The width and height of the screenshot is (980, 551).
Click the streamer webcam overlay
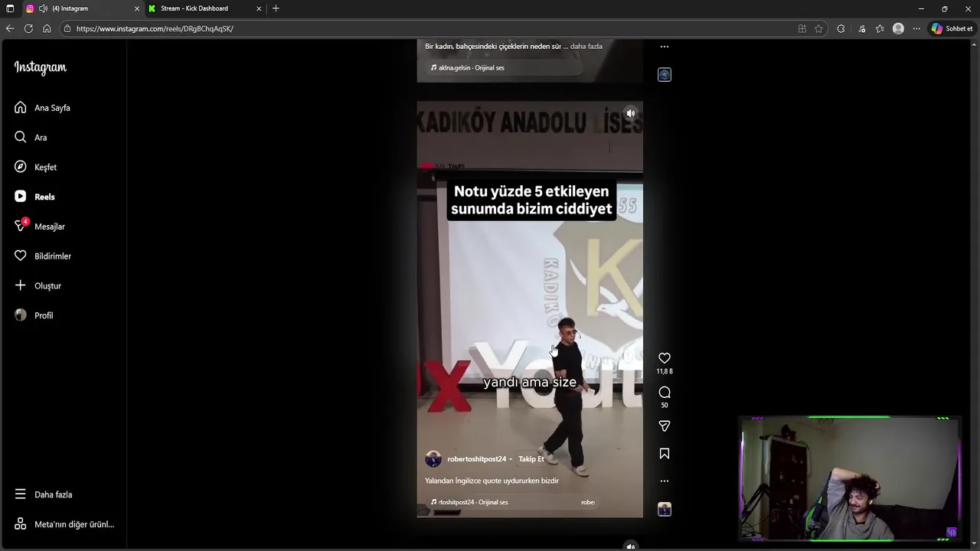point(850,479)
